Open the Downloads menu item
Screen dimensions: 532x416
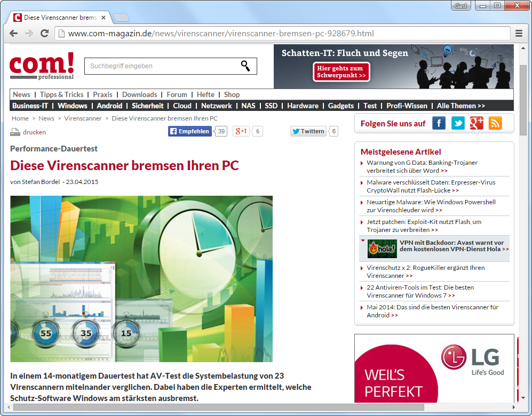coord(139,94)
